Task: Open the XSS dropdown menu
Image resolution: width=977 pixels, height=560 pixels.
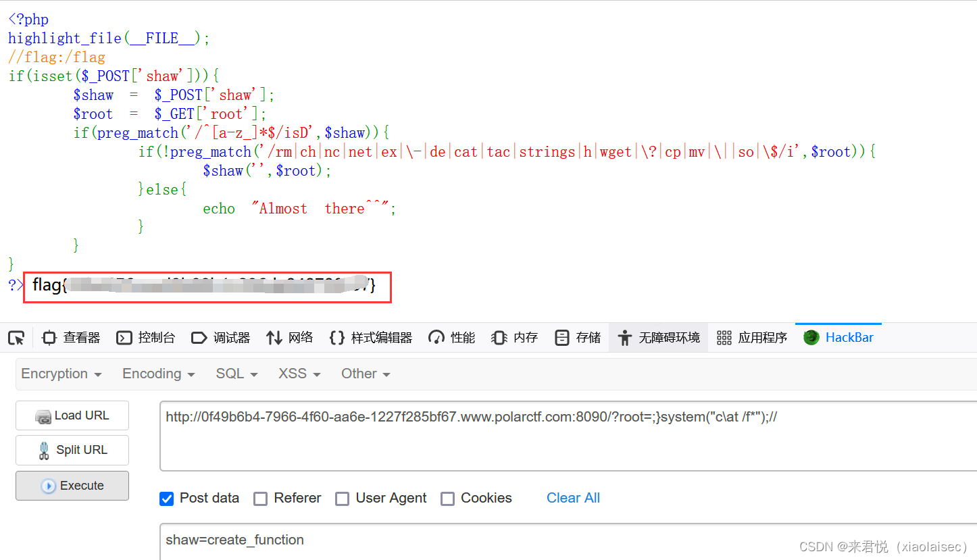Action: (x=298, y=374)
